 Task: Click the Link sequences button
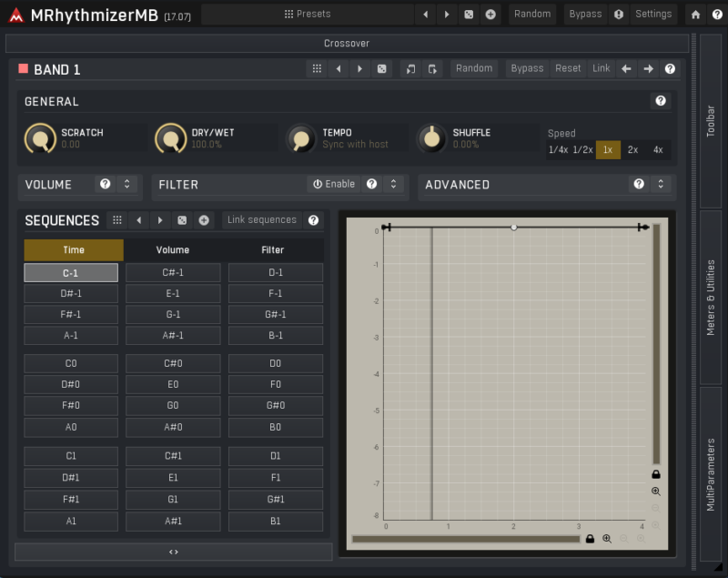262,220
